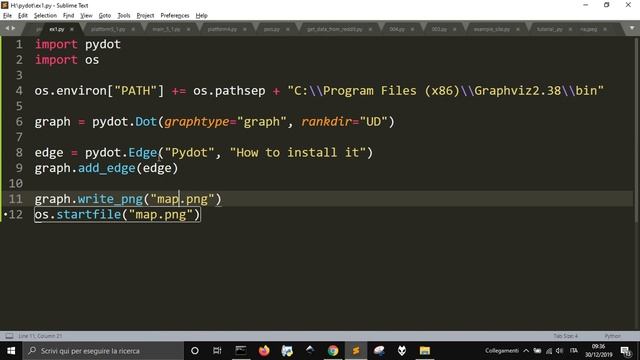Click the Sublime Text taskbar icon

[356, 351]
